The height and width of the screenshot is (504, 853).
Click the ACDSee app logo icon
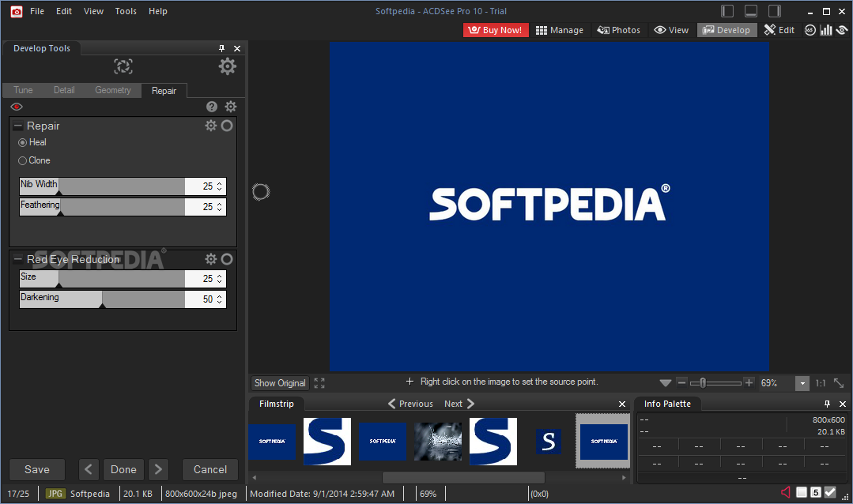click(x=17, y=11)
